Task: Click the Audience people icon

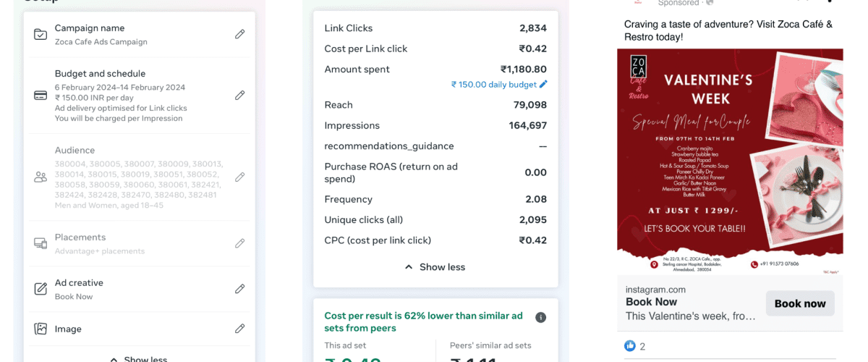Action: 41,177
